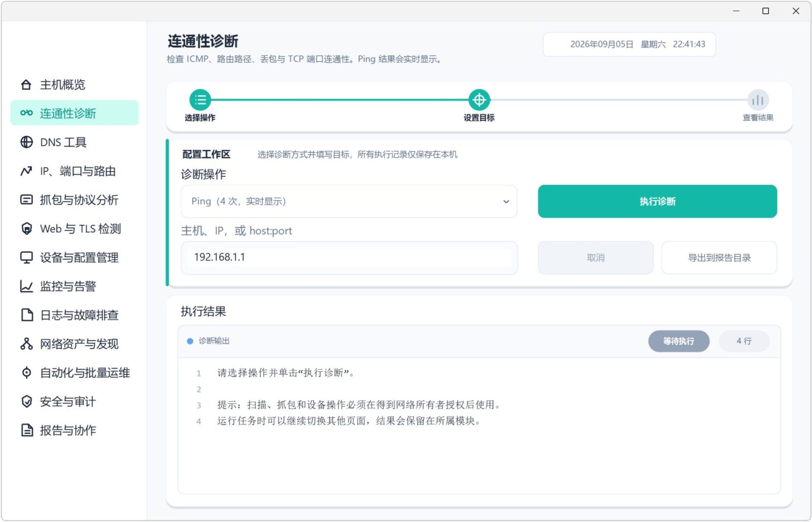Click the link icon beside 连通性诊断

[26, 113]
